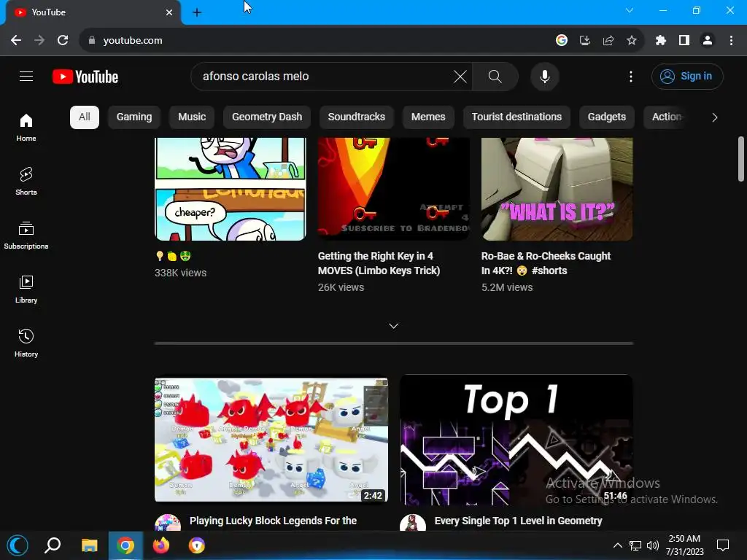Open the tab search chevron
Image resolution: width=747 pixels, height=560 pixels.
[630, 10]
